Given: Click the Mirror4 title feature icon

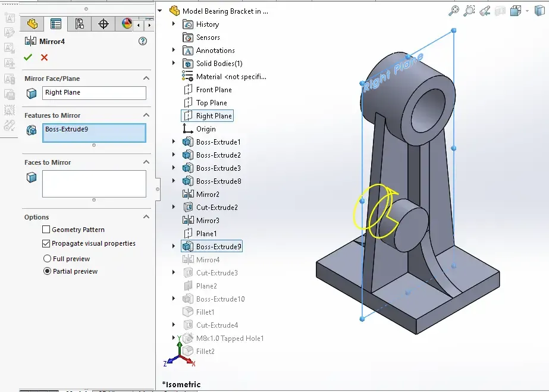Looking at the screenshot, I should point(30,41).
